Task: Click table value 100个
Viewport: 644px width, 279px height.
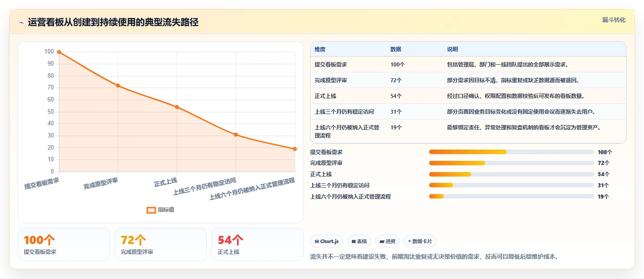Action: click(x=398, y=65)
